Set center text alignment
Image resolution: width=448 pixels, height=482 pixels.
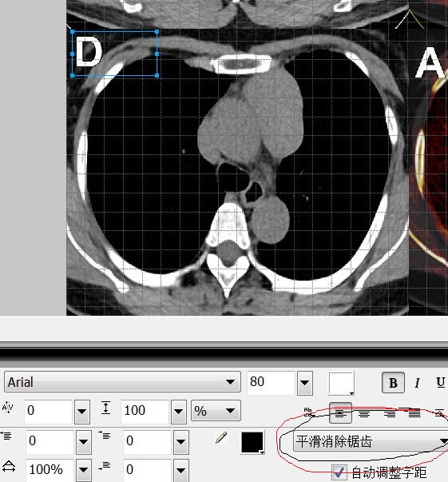tap(364, 414)
